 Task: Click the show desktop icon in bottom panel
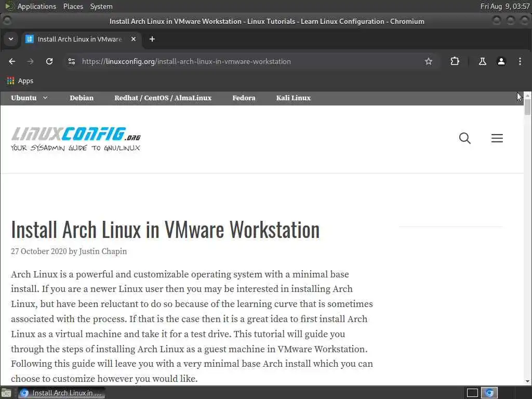[6, 393]
